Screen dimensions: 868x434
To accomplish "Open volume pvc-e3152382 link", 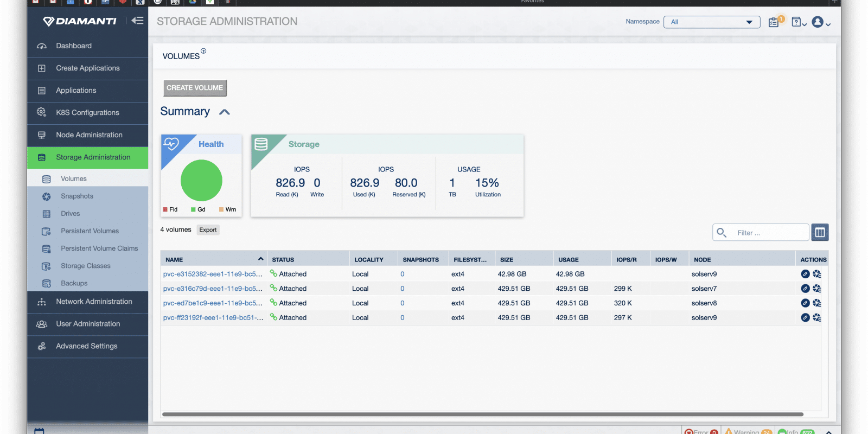I will click(x=213, y=275).
